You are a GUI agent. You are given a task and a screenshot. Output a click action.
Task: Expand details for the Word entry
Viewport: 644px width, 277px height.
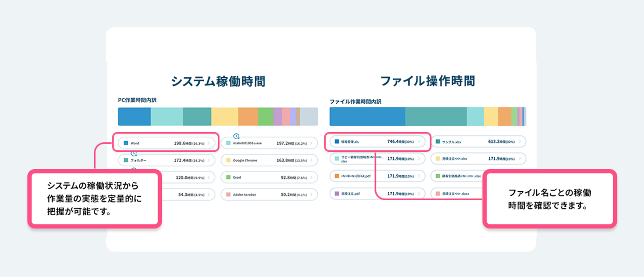pyautogui.click(x=209, y=143)
